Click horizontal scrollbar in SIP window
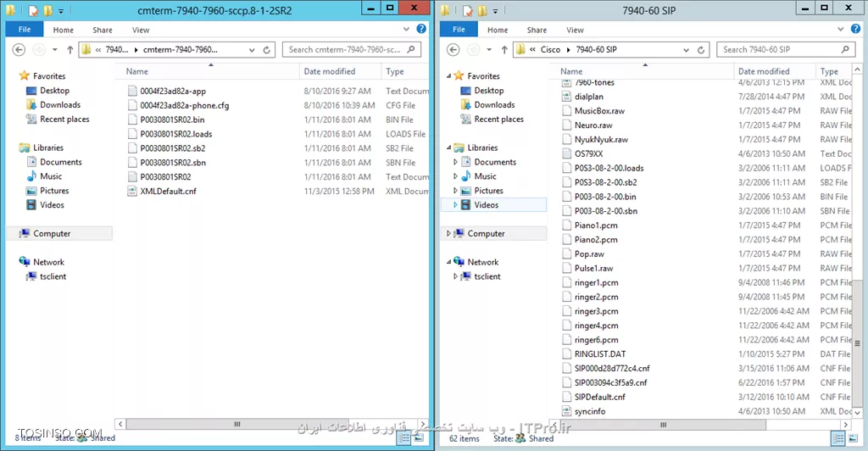The image size is (868, 451). click(x=663, y=425)
